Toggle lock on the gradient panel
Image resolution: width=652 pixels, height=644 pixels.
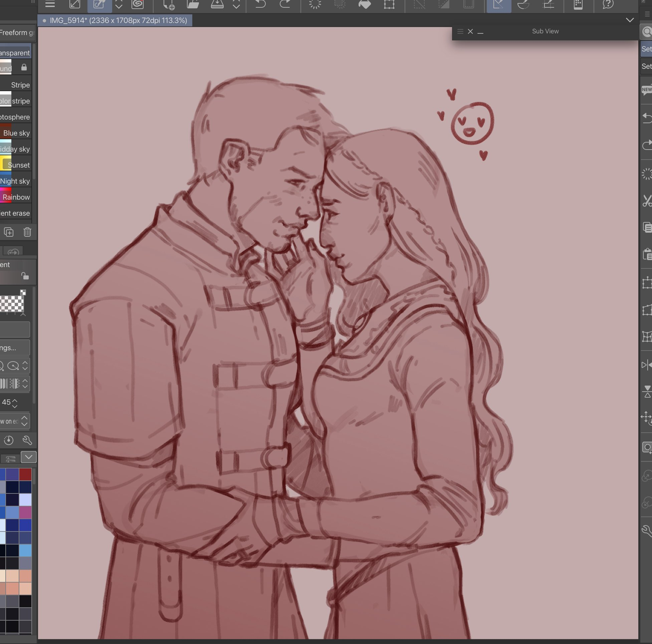point(25,276)
